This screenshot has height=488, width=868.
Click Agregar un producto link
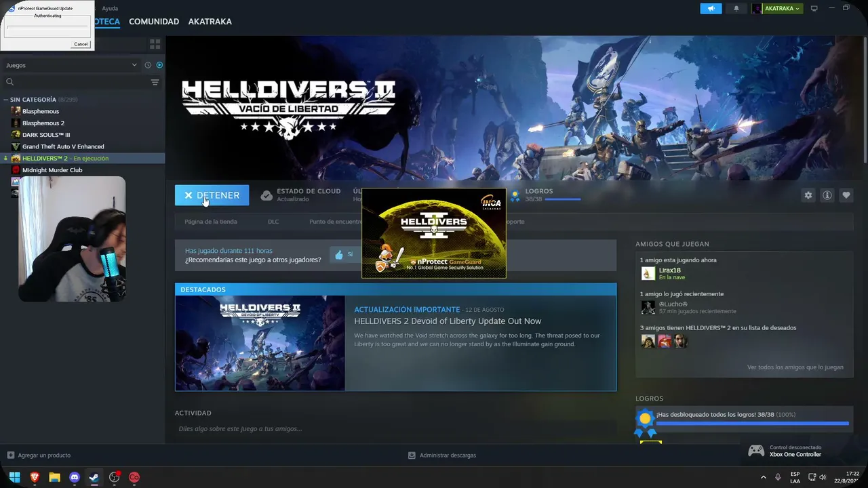[x=44, y=455]
